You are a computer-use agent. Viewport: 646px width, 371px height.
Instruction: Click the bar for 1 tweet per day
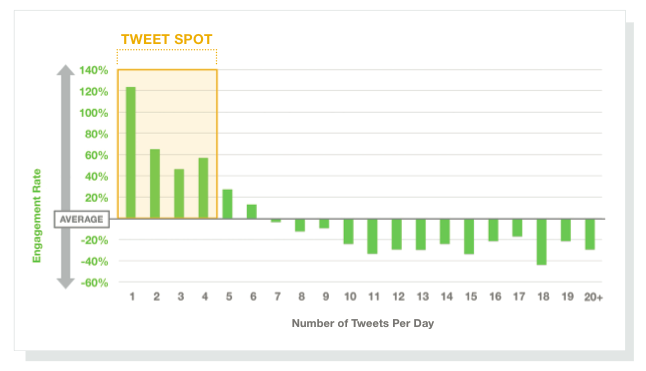click(x=131, y=152)
